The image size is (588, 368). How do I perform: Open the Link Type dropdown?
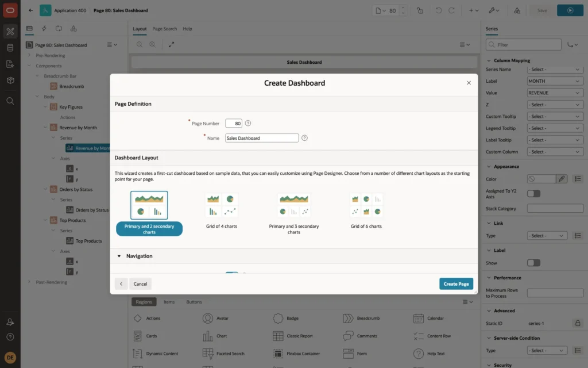[547, 235]
